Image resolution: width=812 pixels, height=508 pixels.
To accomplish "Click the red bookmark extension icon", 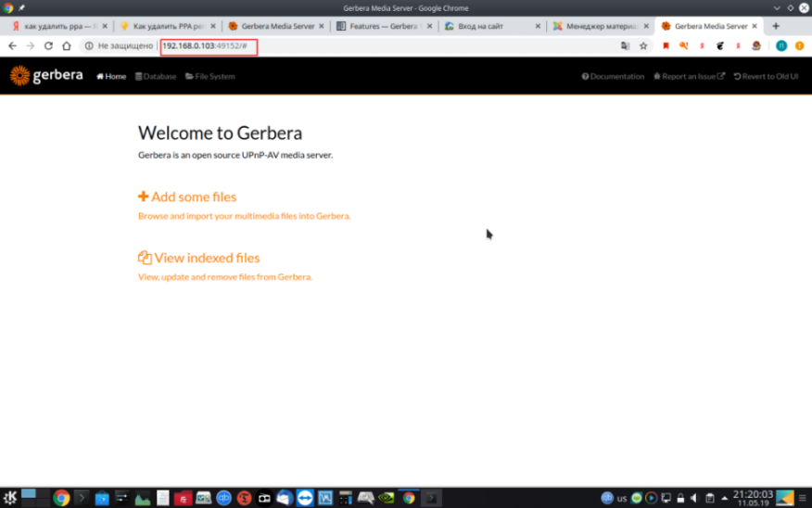I will (x=666, y=45).
